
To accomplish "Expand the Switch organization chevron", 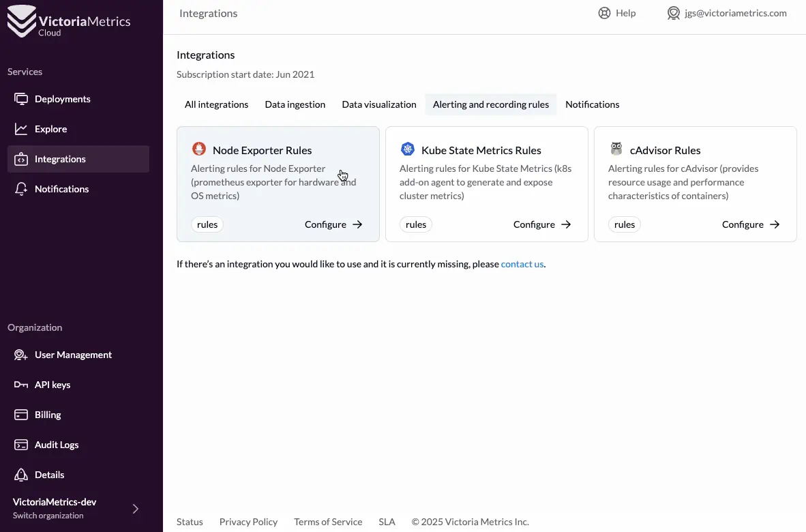I will [136, 509].
